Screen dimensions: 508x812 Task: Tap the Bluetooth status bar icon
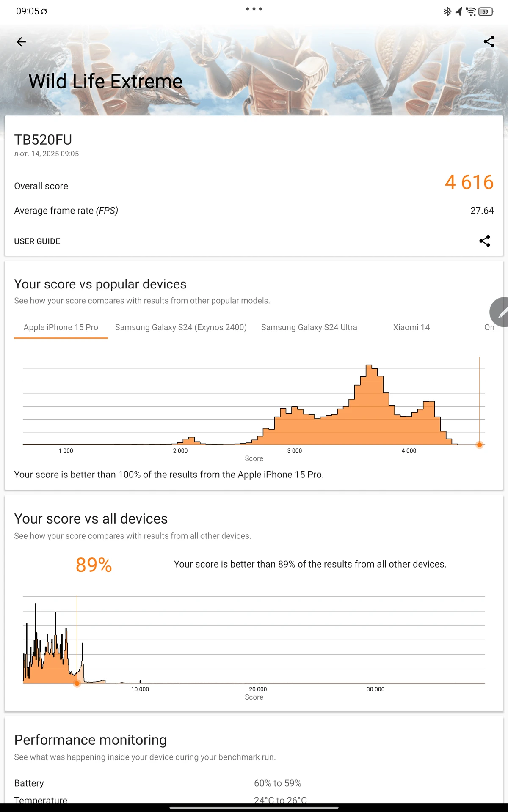click(x=447, y=11)
